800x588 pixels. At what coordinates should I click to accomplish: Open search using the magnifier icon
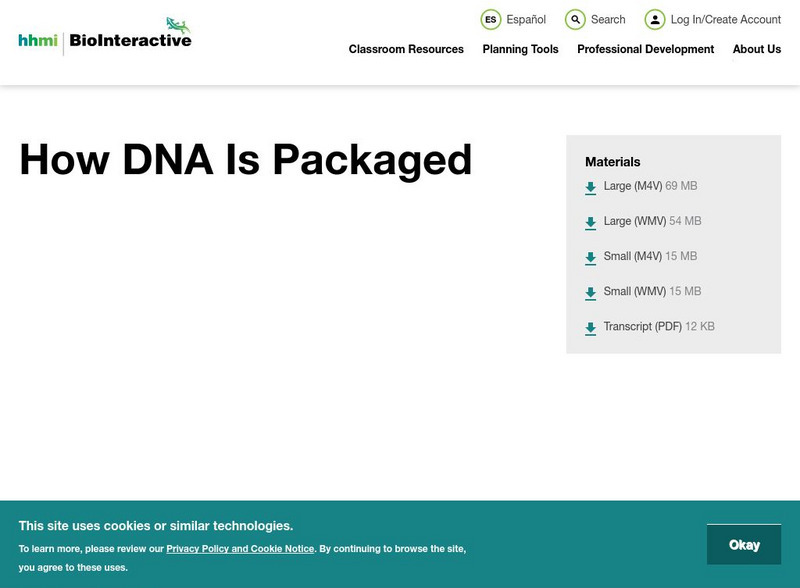tap(574, 18)
